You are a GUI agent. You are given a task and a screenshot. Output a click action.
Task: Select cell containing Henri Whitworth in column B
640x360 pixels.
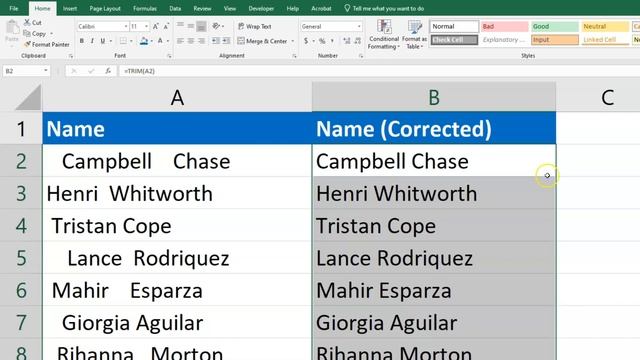tap(434, 193)
